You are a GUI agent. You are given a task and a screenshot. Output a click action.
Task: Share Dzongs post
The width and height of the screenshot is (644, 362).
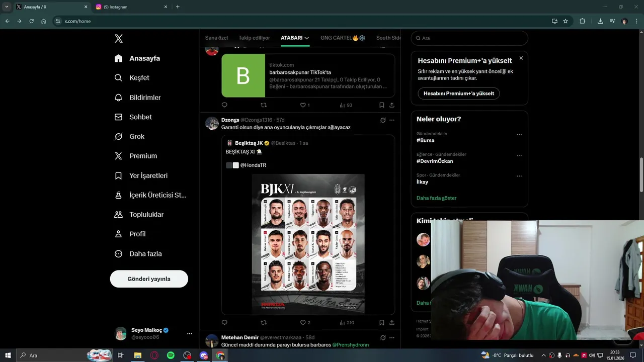tap(392, 323)
